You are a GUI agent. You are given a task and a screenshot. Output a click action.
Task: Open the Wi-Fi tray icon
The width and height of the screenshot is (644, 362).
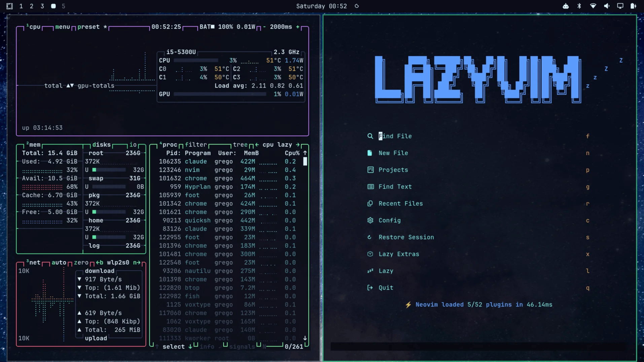click(593, 6)
